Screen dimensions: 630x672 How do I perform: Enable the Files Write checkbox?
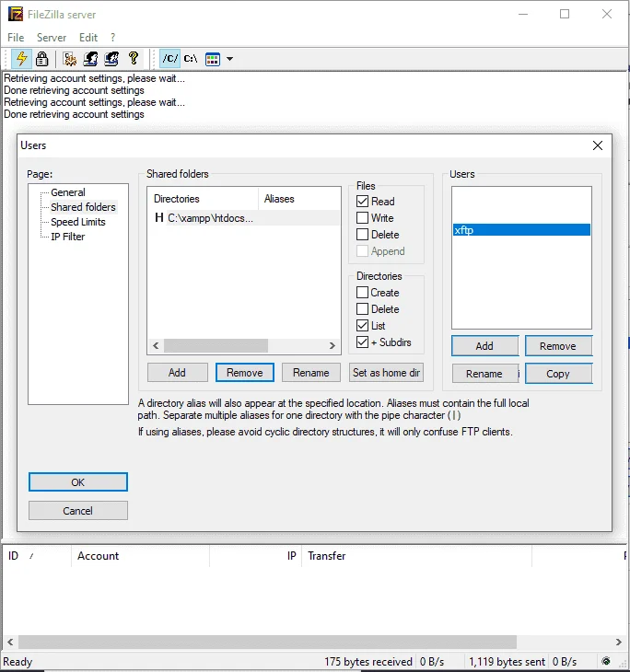[362, 218]
